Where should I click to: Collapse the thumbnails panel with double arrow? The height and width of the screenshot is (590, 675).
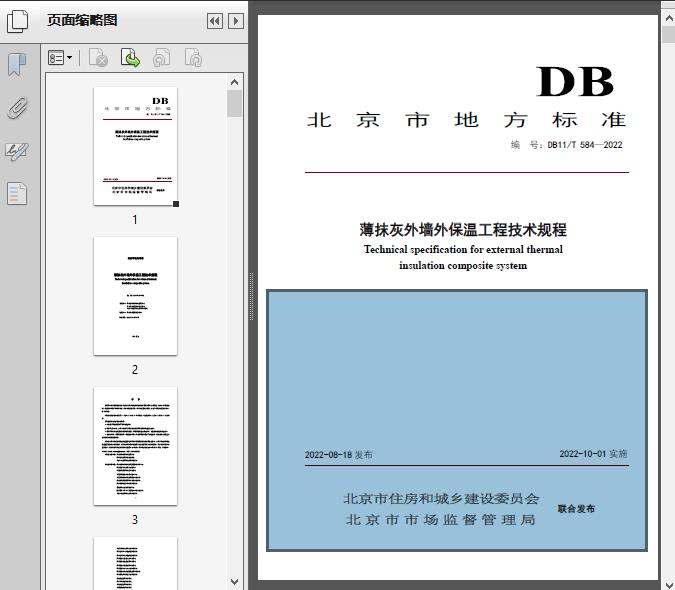click(214, 21)
